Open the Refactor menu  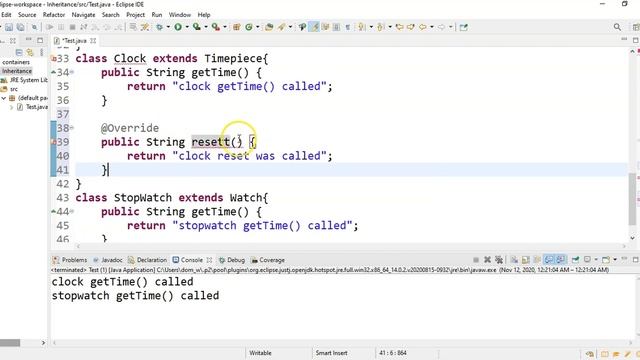coord(54,15)
